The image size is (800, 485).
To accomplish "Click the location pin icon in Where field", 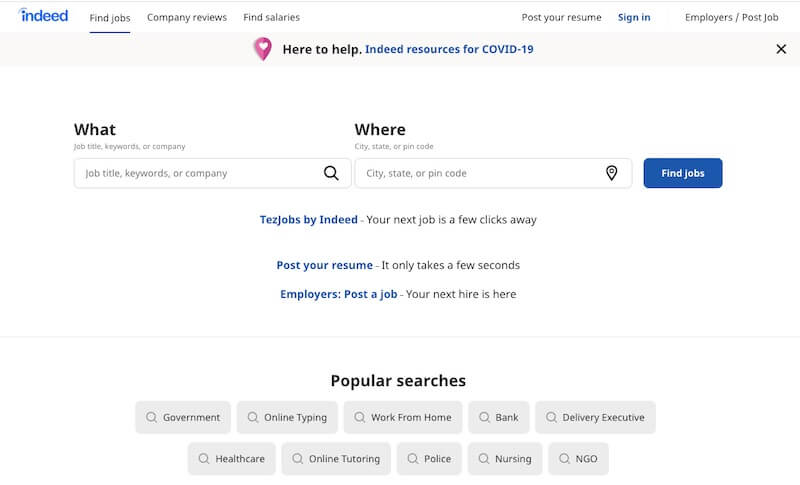I will pyautogui.click(x=611, y=173).
